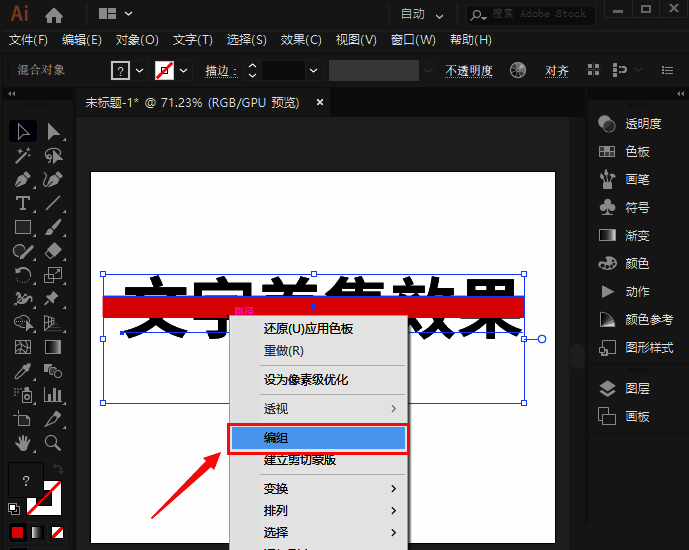The height and width of the screenshot is (550, 689).
Task: Select the Rectangle tool
Action: tap(23, 227)
